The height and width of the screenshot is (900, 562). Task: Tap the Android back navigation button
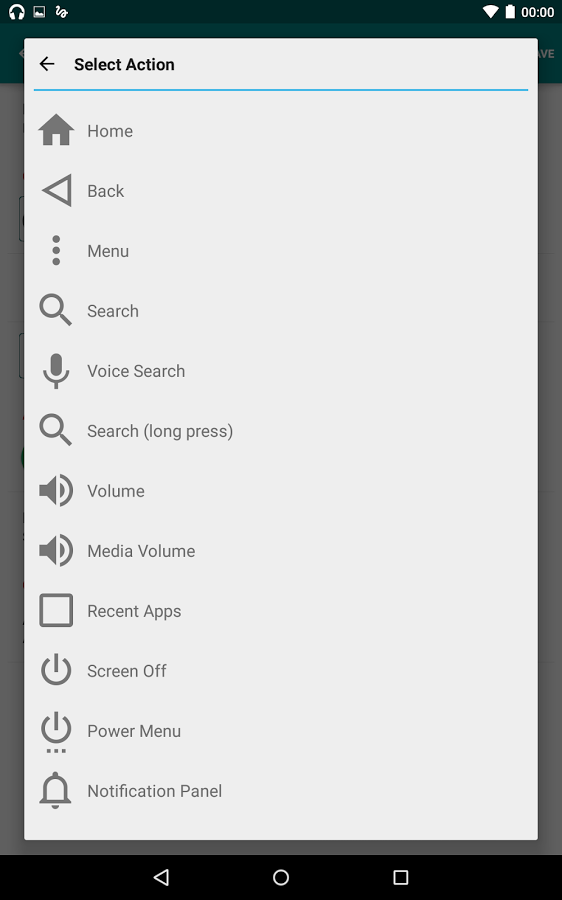tap(161, 877)
